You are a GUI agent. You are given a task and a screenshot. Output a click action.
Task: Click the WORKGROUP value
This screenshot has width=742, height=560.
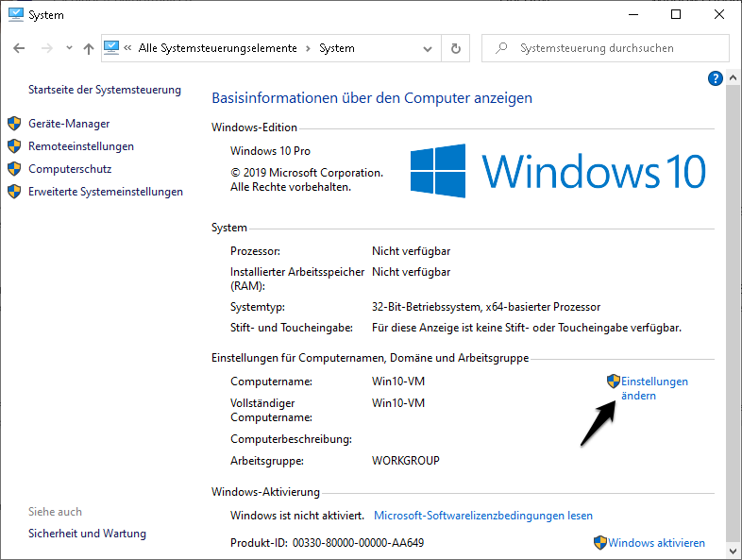(406, 461)
